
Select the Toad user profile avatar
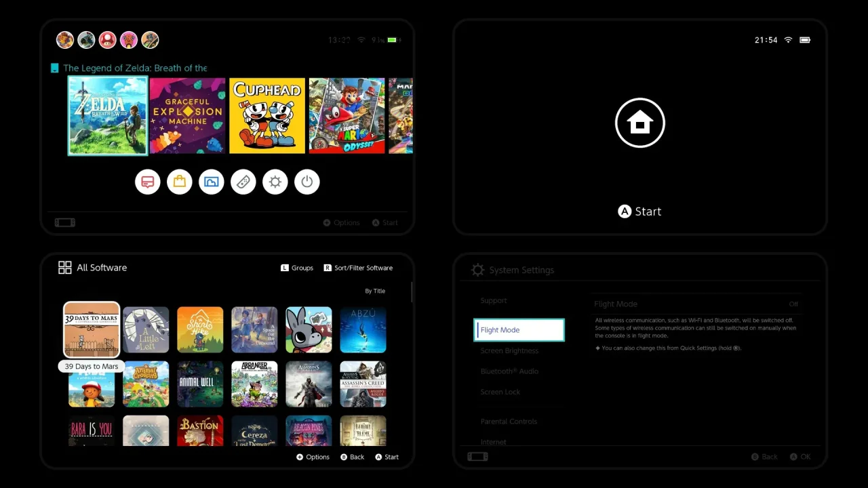[108, 40]
